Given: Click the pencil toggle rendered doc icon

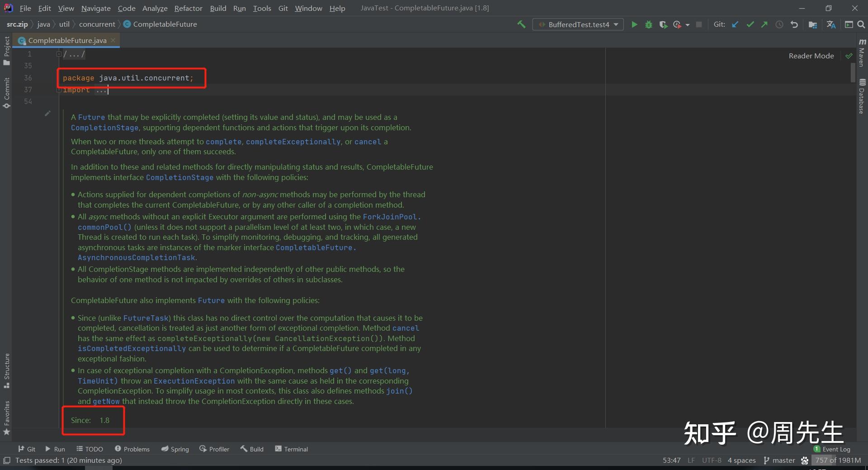Looking at the screenshot, I should [47, 114].
